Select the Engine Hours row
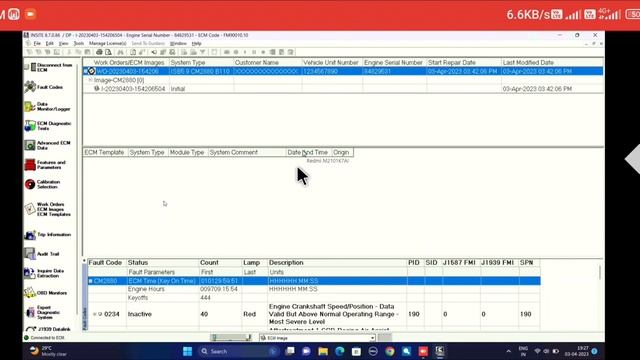This screenshot has height=360, width=640. 314,289
